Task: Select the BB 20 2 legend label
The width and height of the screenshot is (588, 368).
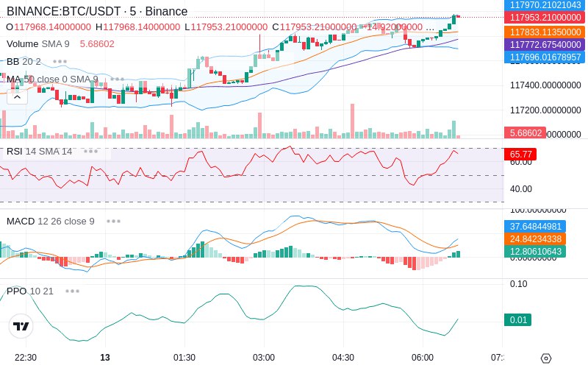Action: [x=24, y=62]
